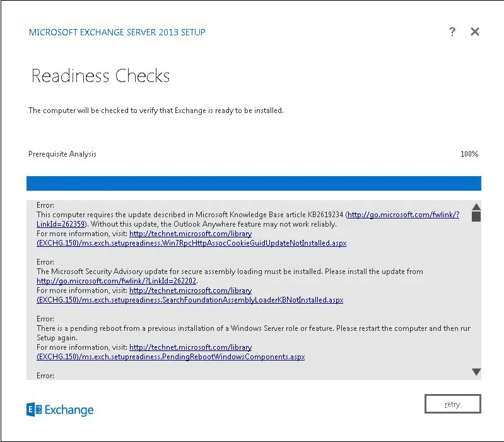504x442 pixels.
Task: Click the 100% progress value
Action: click(469, 154)
